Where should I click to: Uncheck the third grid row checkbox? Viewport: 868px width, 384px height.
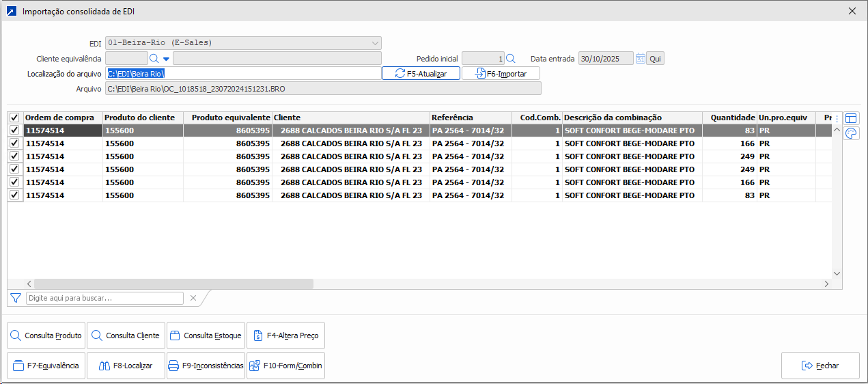pyautogui.click(x=14, y=156)
